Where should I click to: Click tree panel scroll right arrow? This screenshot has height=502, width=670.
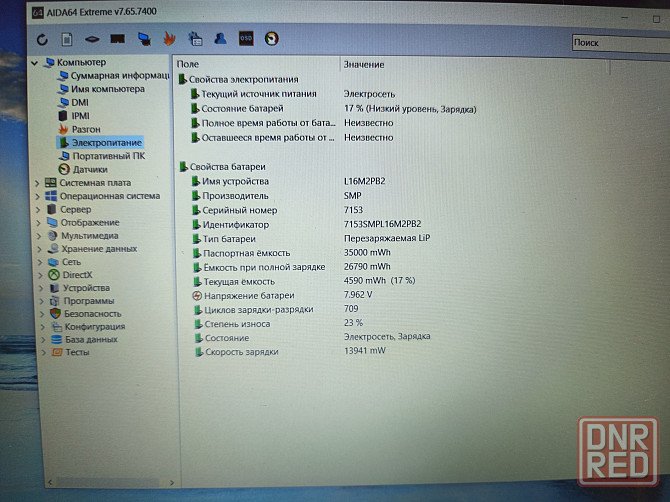tap(172, 483)
